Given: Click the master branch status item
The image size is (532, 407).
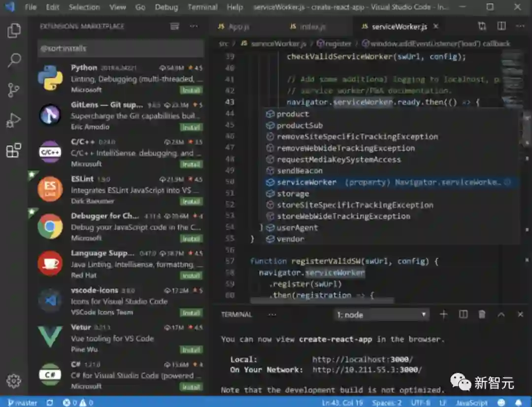Looking at the screenshot, I should (22, 403).
